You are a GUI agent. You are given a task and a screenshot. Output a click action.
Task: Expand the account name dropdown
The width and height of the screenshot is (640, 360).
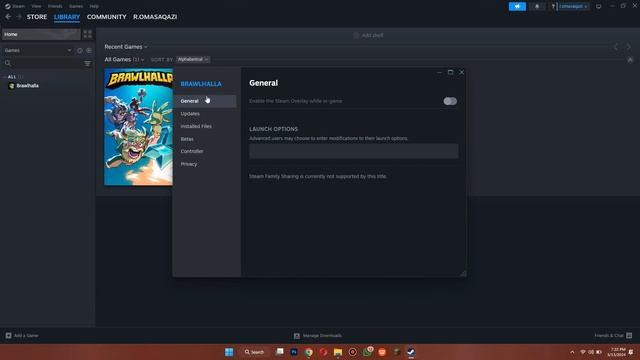click(573, 6)
